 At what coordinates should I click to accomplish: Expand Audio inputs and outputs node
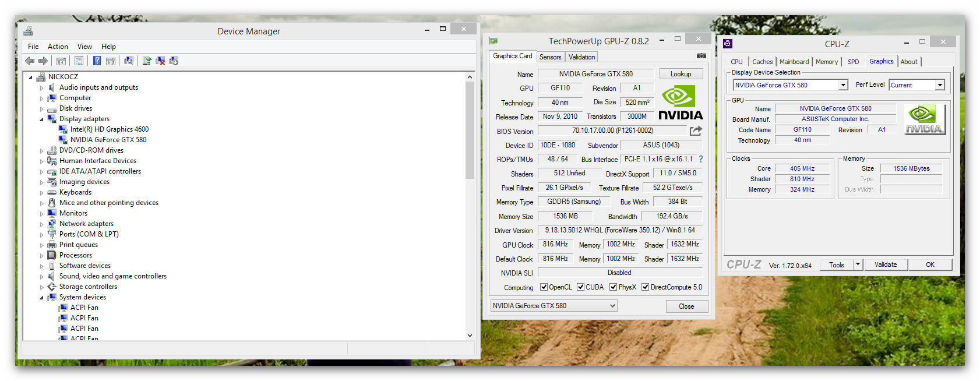pos(41,88)
